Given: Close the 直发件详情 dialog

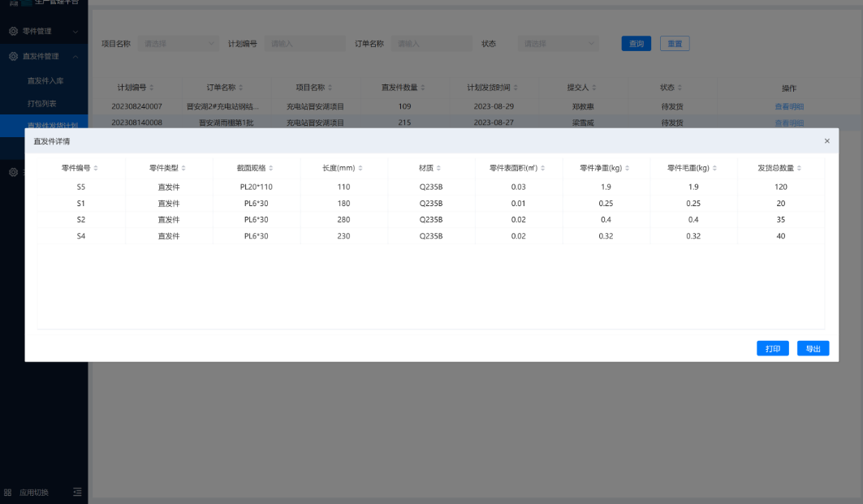Looking at the screenshot, I should click(x=827, y=141).
